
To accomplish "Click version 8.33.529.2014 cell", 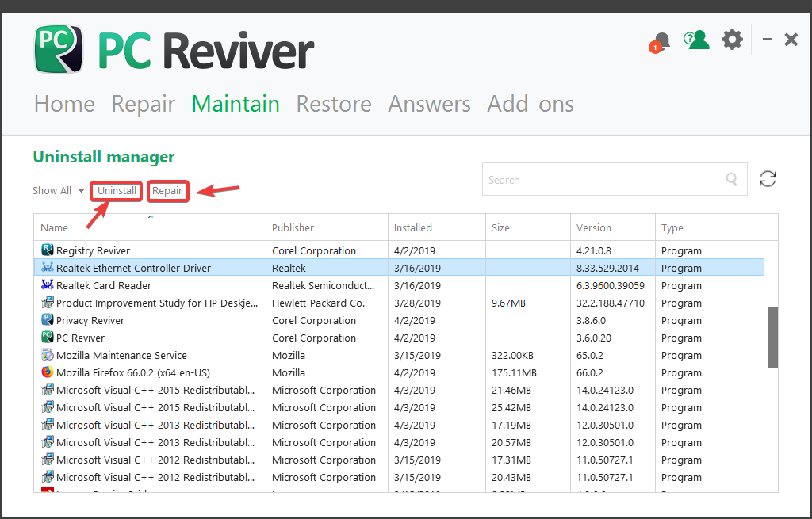I will 607,268.
